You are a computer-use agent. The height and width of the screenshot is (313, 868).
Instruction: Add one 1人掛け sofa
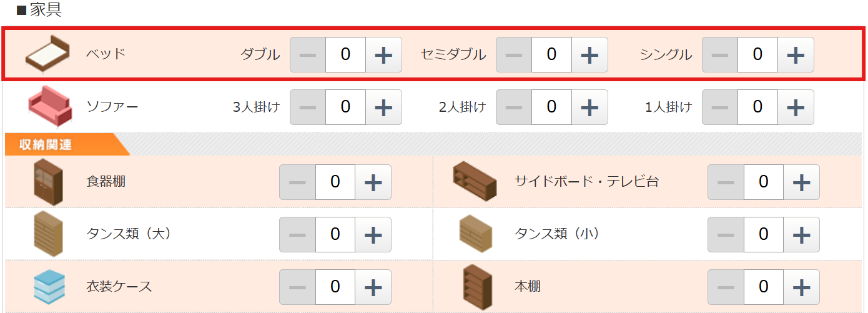pyautogui.click(x=796, y=107)
